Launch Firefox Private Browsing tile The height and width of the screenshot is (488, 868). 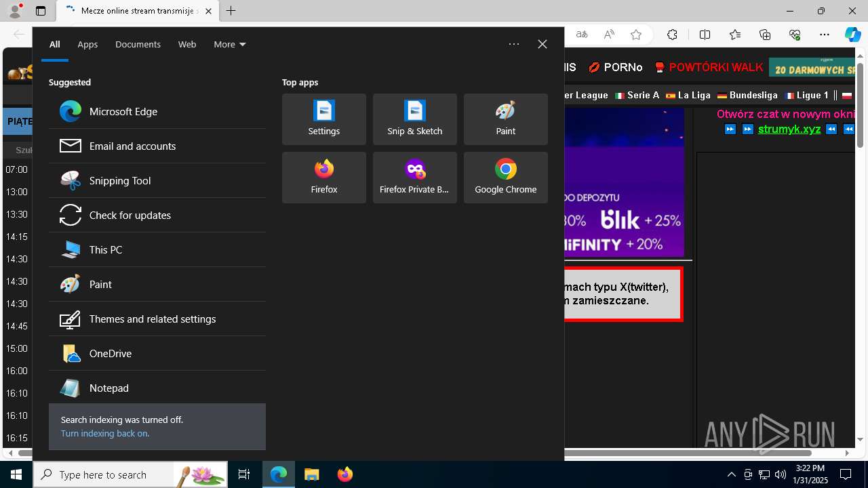tap(415, 178)
